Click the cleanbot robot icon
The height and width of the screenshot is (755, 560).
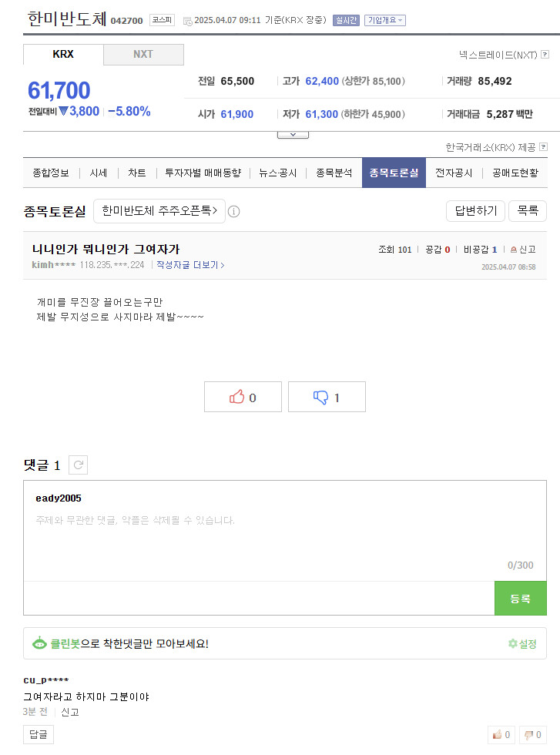coord(39,643)
